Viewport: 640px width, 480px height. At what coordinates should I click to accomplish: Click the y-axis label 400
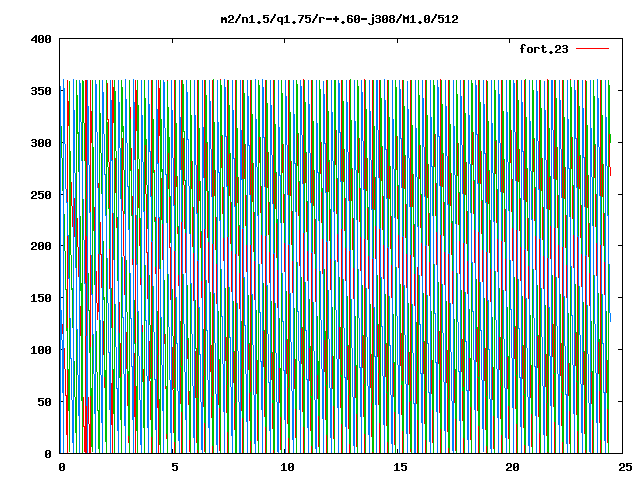point(41,39)
